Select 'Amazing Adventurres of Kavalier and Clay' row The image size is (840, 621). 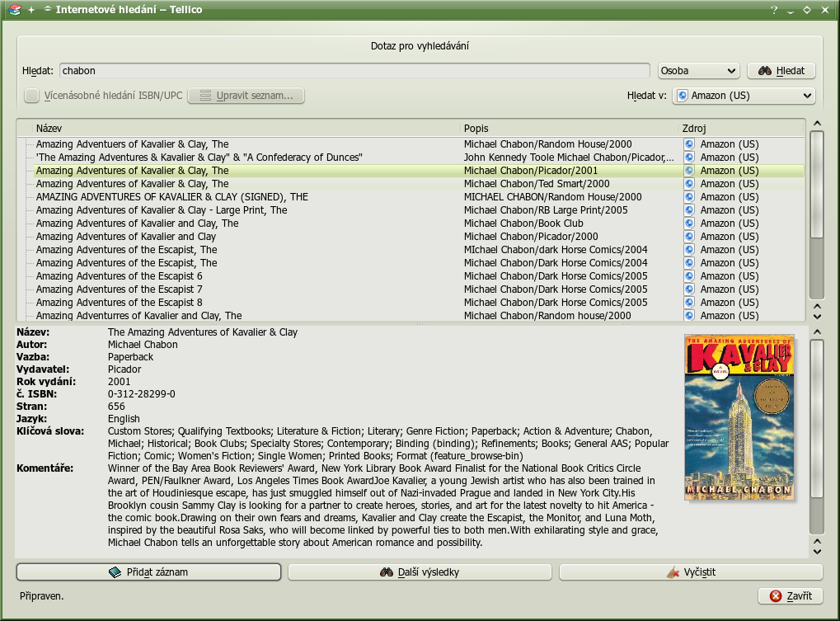(411, 316)
